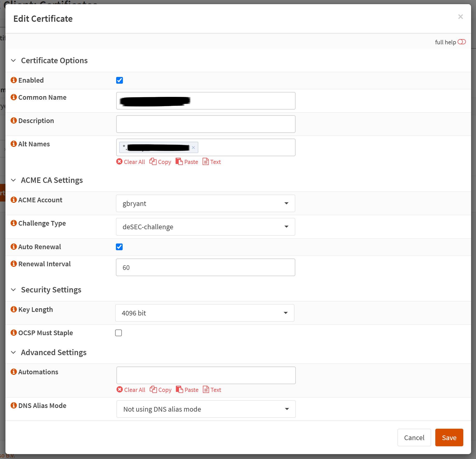
Task: Clear All automations
Action: pos(131,390)
